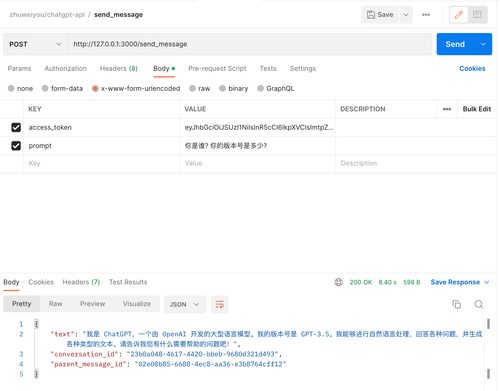Switch to Raw response view
Image resolution: width=500 pixels, height=391 pixels.
56,304
